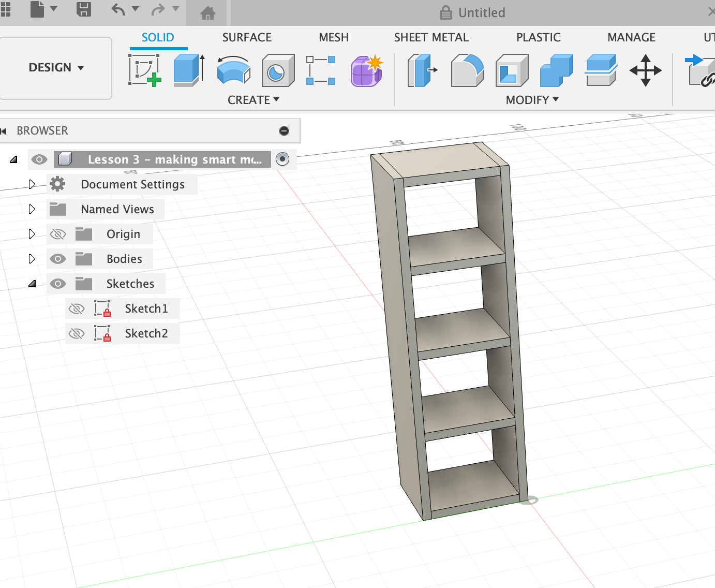
Task: Click the Create Sketch tool icon
Action: click(144, 70)
